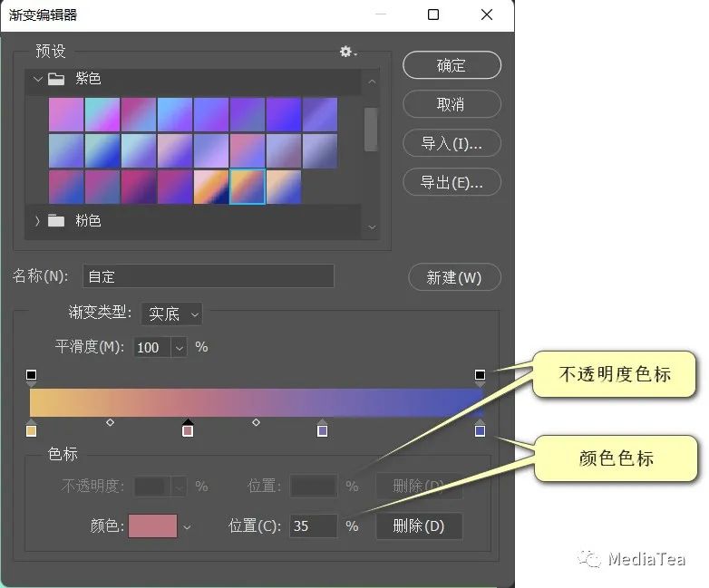Select sixth preset in first purple row
This screenshot has width=709, height=588.
248,115
